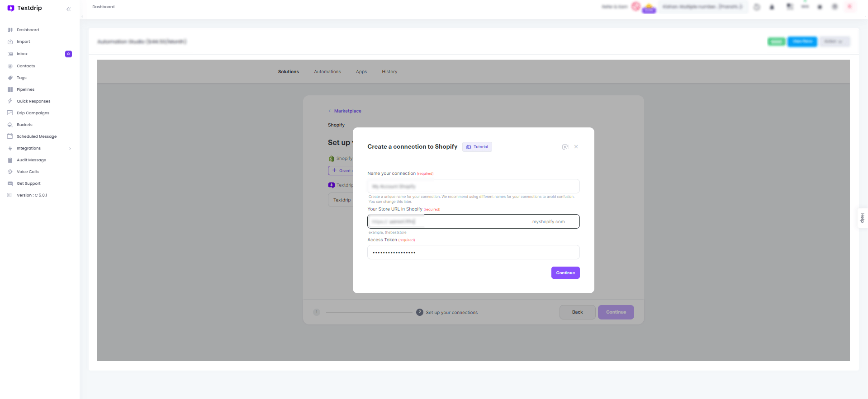Screen dimensions: 868x399
Task: Switch to the History tab
Action: click(x=389, y=72)
